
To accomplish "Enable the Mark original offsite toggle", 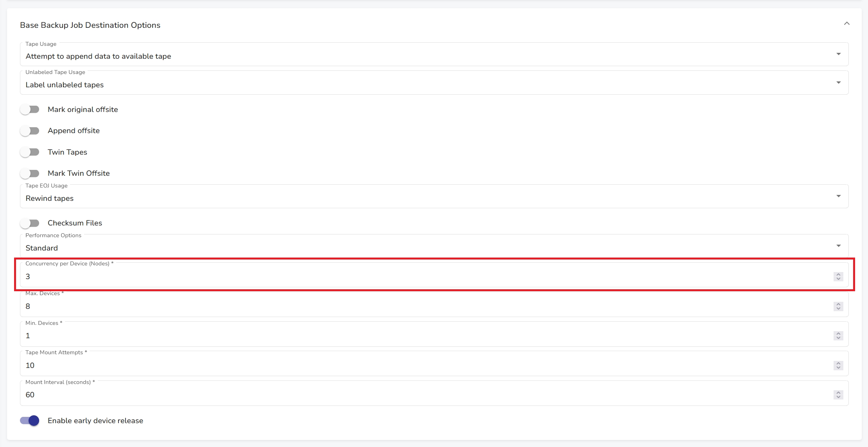I will (x=30, y=110).
